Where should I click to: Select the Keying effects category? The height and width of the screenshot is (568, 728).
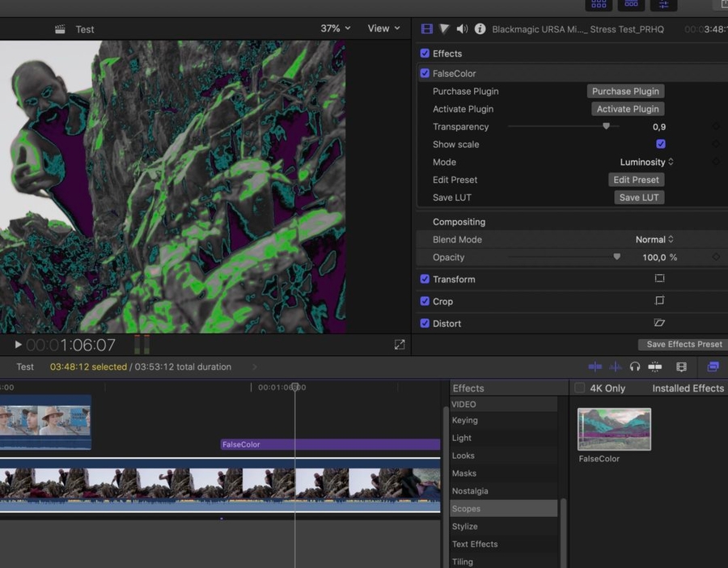pos(465,421)
